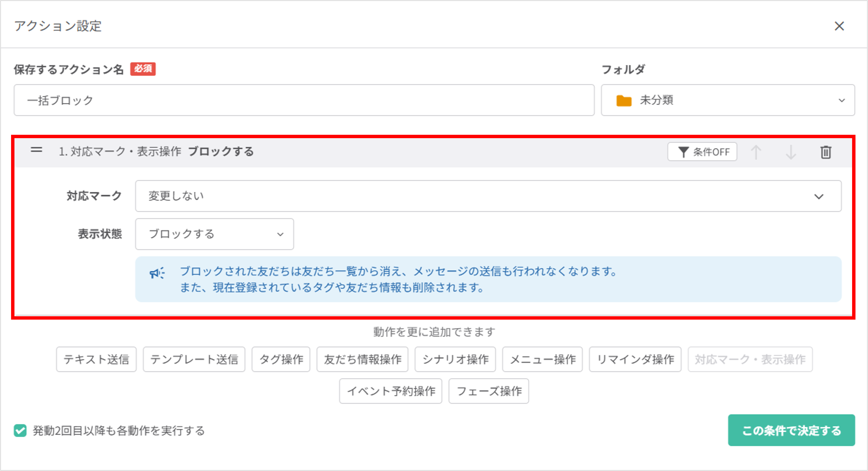Add a リマインダ操作 action

pyautogui.click(x=635, y=359)
